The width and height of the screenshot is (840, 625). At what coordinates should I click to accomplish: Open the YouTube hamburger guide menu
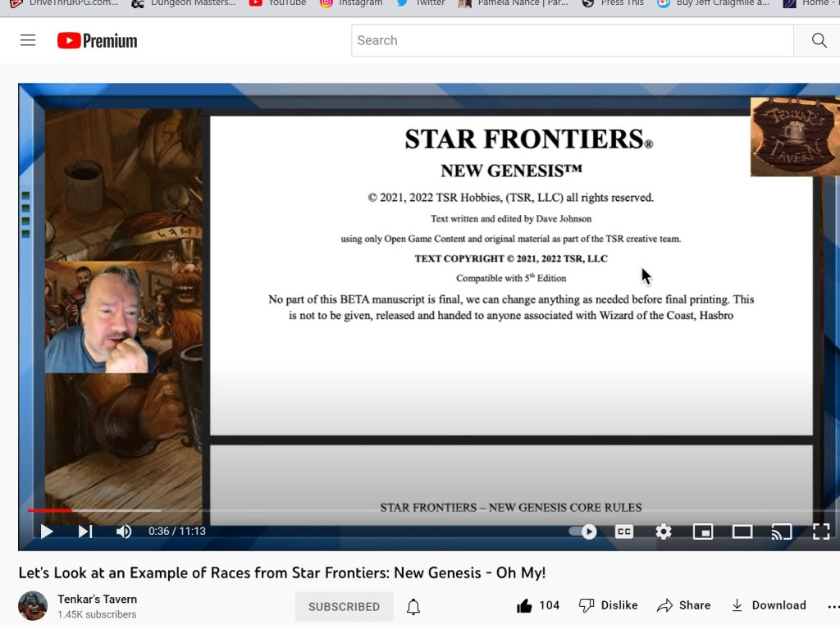[28, 40]
